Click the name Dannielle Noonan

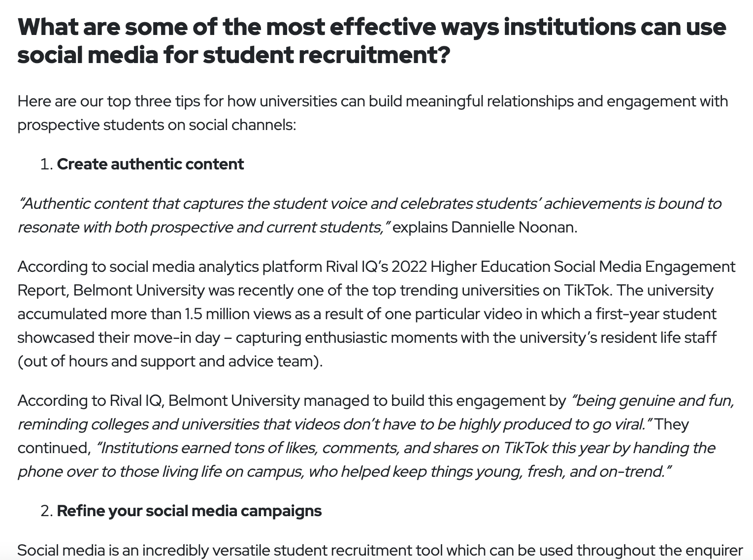click(x=513, y=227)
